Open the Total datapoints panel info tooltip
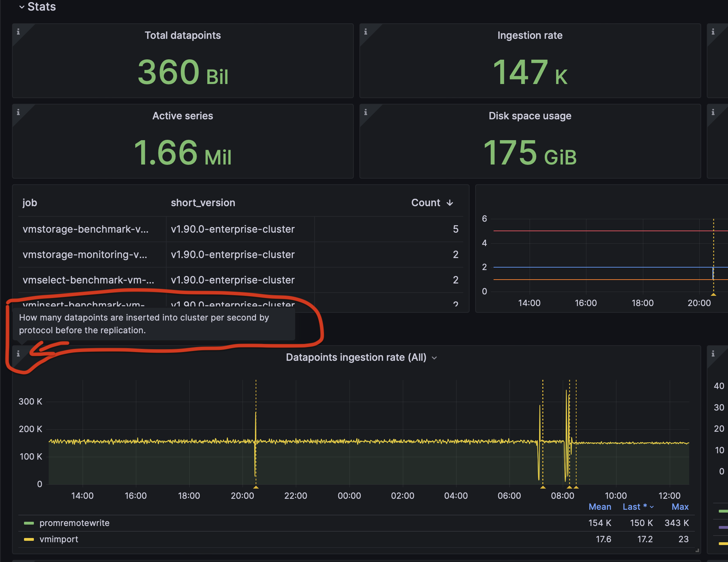 [x=19, y=31]
